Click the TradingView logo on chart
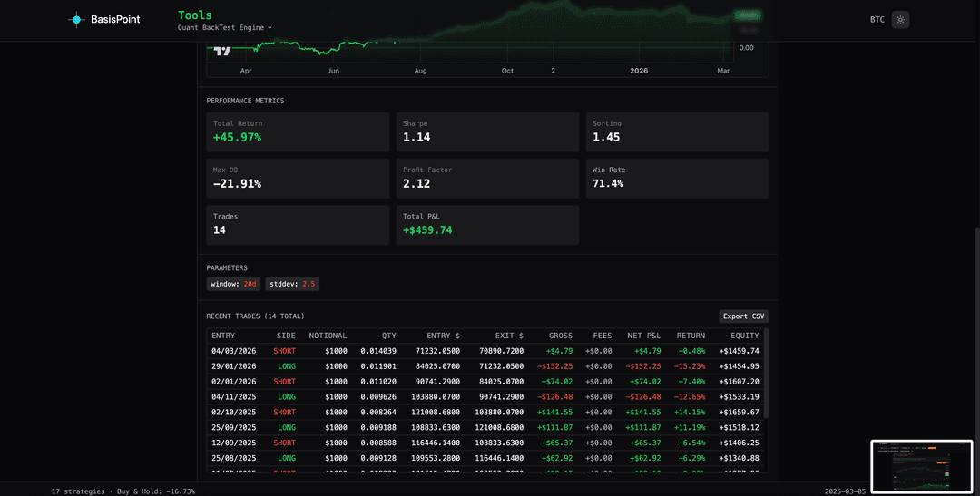 pos(221,53)
